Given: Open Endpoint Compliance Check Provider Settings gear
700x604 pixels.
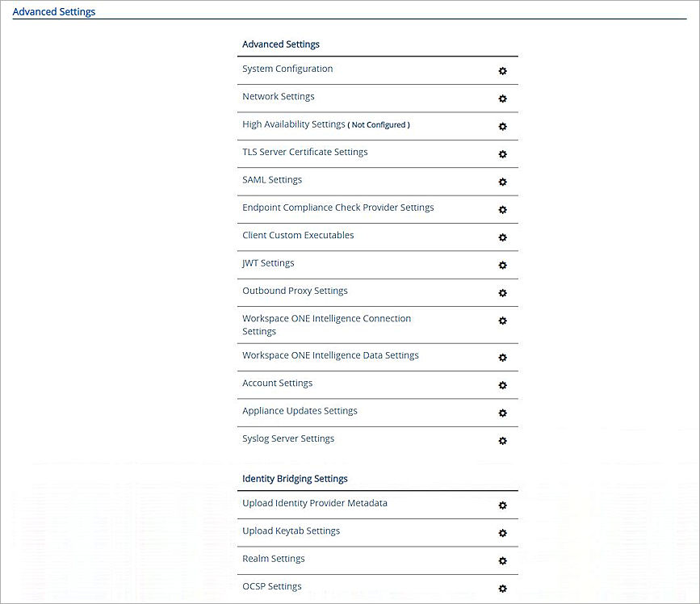Looking at the screenshot, I should click(x=502, y=210).
